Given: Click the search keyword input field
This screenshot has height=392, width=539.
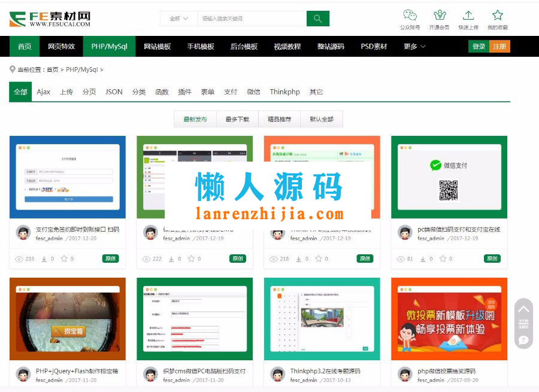Looking at the screenshot, I should 252,19.
